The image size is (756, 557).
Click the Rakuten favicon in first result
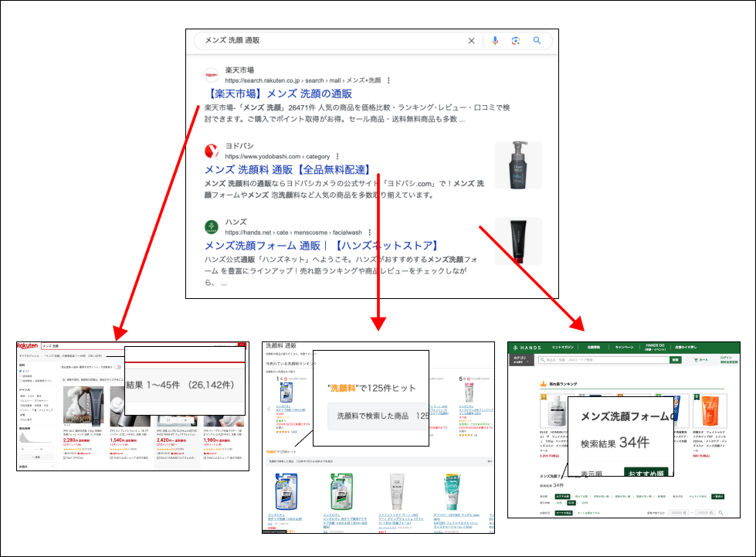click(x=212, y=75)
